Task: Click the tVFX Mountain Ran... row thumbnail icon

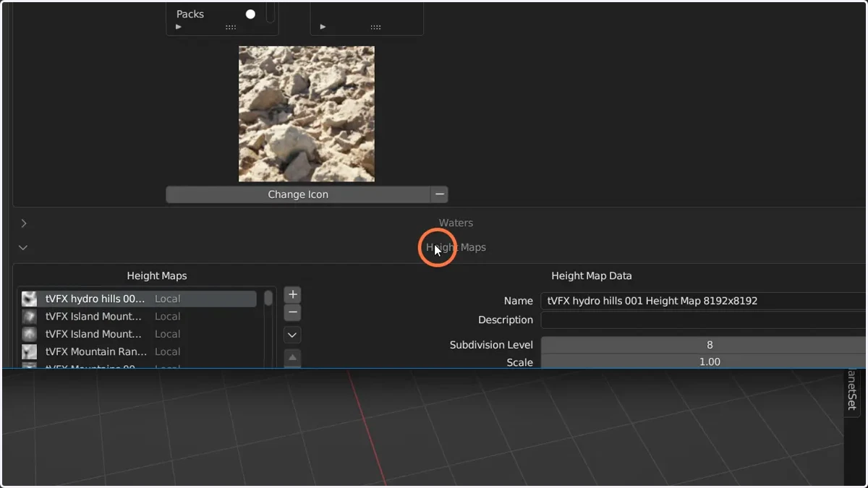Action: coord(29,352)
